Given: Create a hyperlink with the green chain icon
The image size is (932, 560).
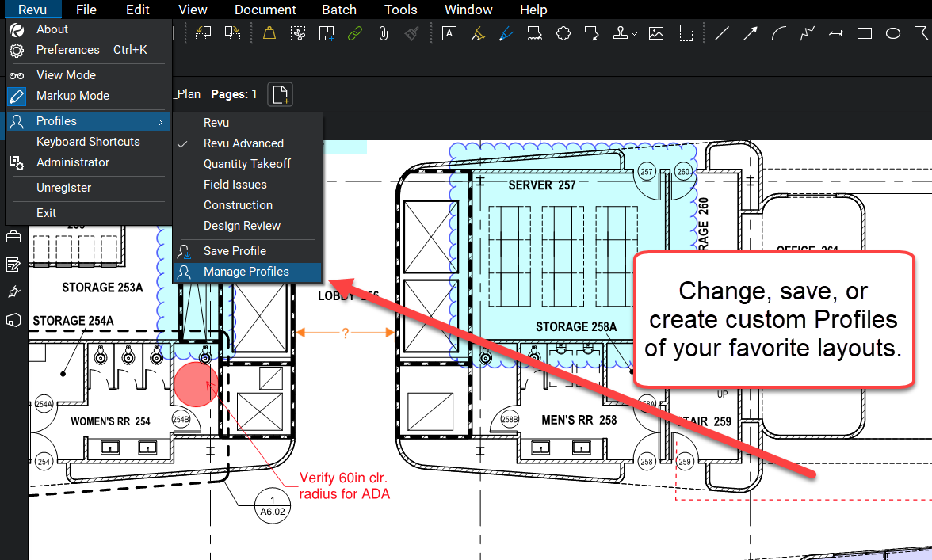Looking at the screenshot, I should pos(354,33).
